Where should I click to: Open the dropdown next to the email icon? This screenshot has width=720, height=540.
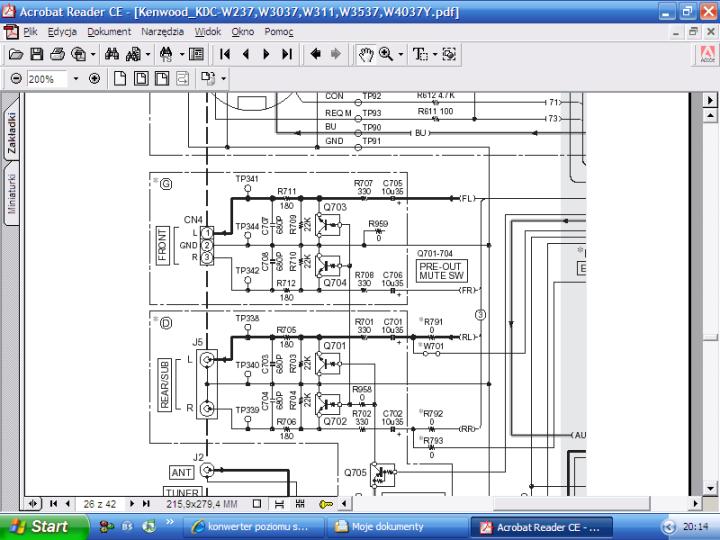tap(93, 55)
